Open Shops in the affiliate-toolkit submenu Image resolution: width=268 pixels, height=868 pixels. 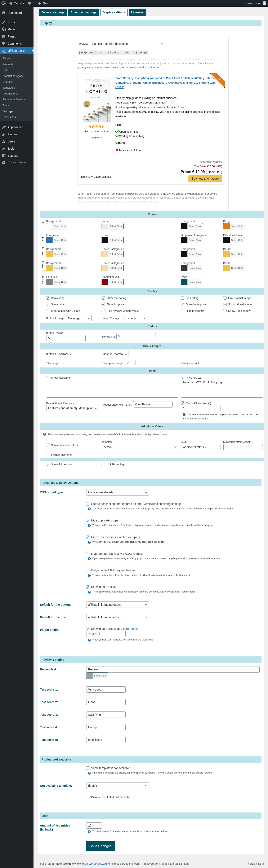(6, 58)
